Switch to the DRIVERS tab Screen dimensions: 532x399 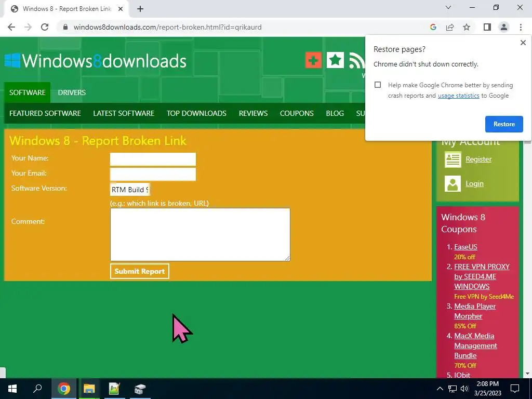72,92
